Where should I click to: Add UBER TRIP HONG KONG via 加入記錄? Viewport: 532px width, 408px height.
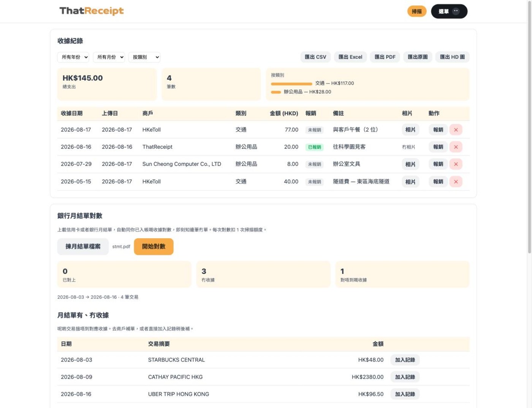pos(405,394)
